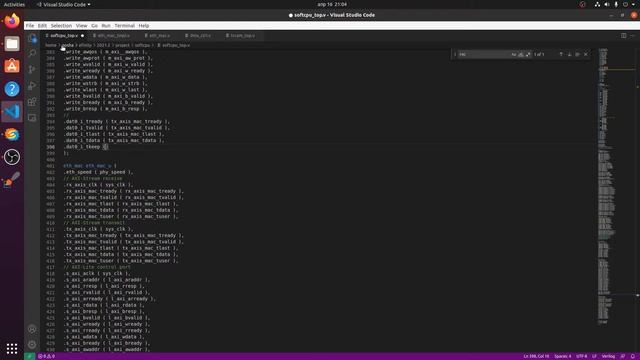Open the Terminal menu

tap(124, 25)
